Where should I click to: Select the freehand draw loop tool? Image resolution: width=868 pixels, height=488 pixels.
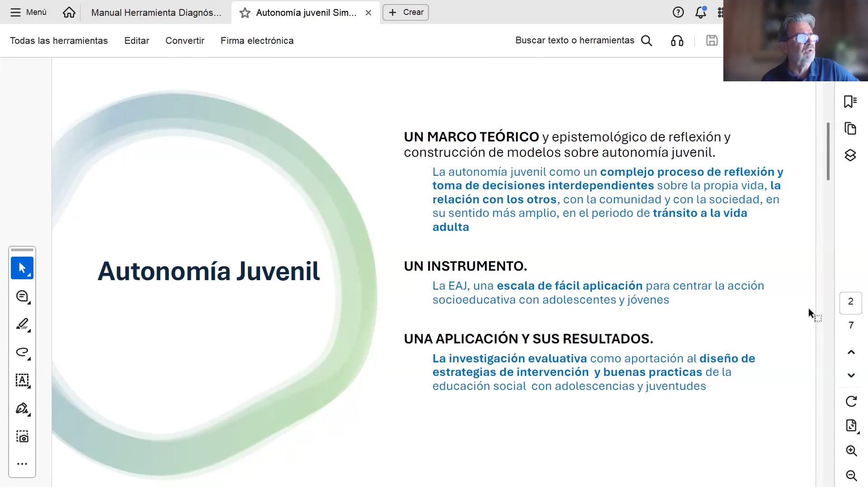click(x=22, y=352)
